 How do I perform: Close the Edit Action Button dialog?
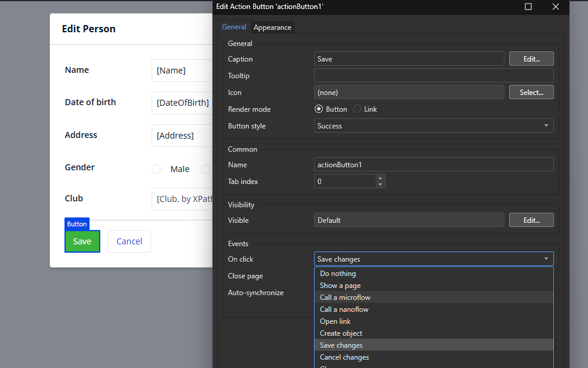coord(556,7)
